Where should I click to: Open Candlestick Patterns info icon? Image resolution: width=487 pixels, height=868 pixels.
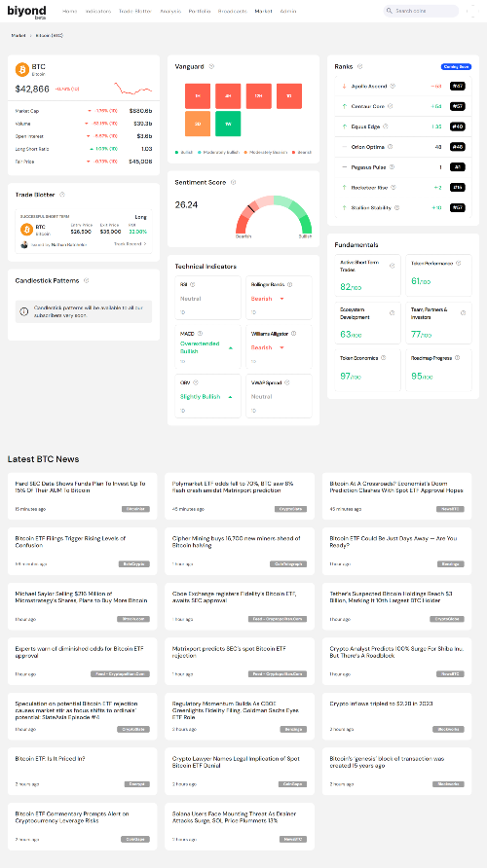[87, 280]
